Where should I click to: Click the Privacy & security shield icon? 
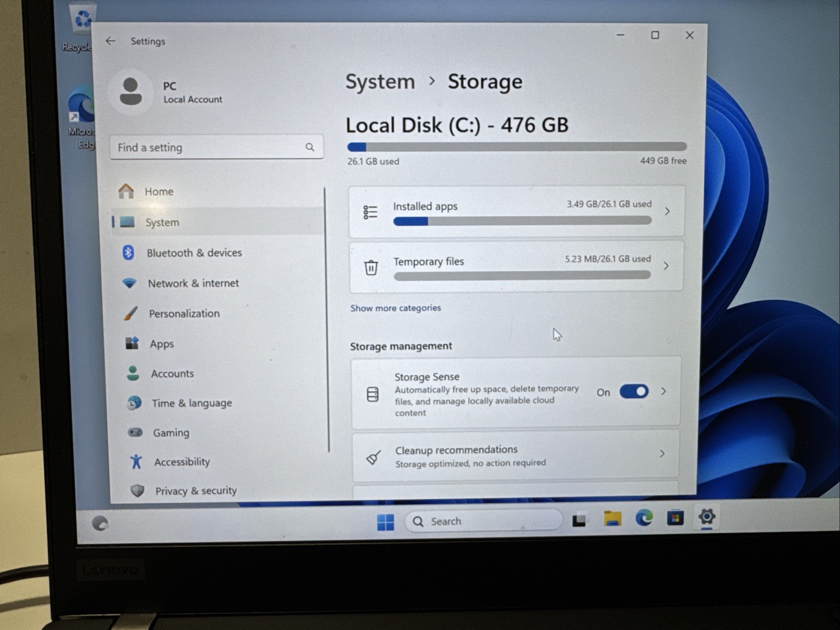pyautogui.click(x=138, y=490)
